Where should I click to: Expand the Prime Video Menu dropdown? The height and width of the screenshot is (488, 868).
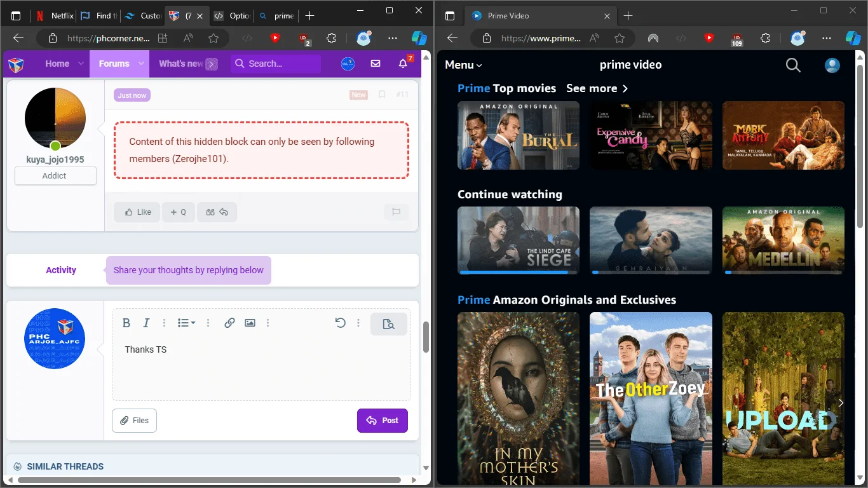464,65
